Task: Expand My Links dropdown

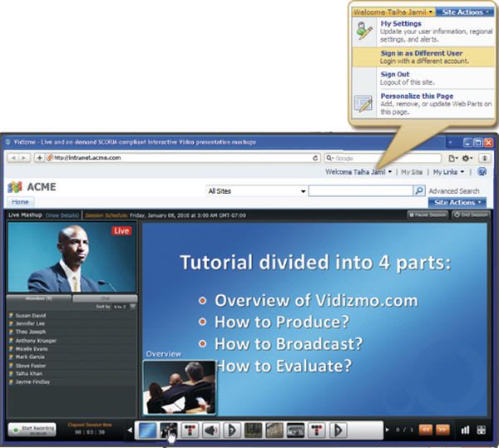Action: pos(448,172)
